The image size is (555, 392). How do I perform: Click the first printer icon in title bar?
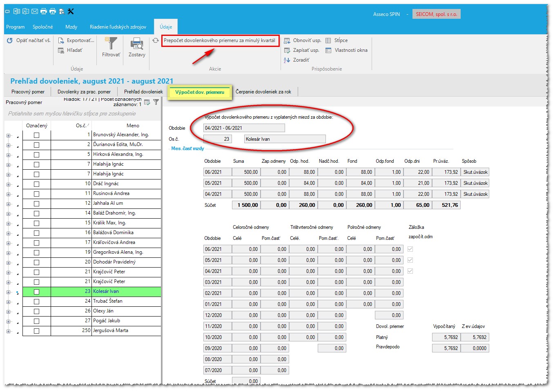(x=44, y=11)
